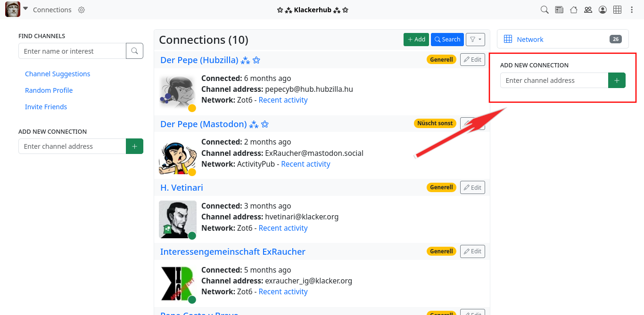The width and height of the screenshot is (644, 315).
Task: Open the connections people icon in navbar
Action: (588, 10)
